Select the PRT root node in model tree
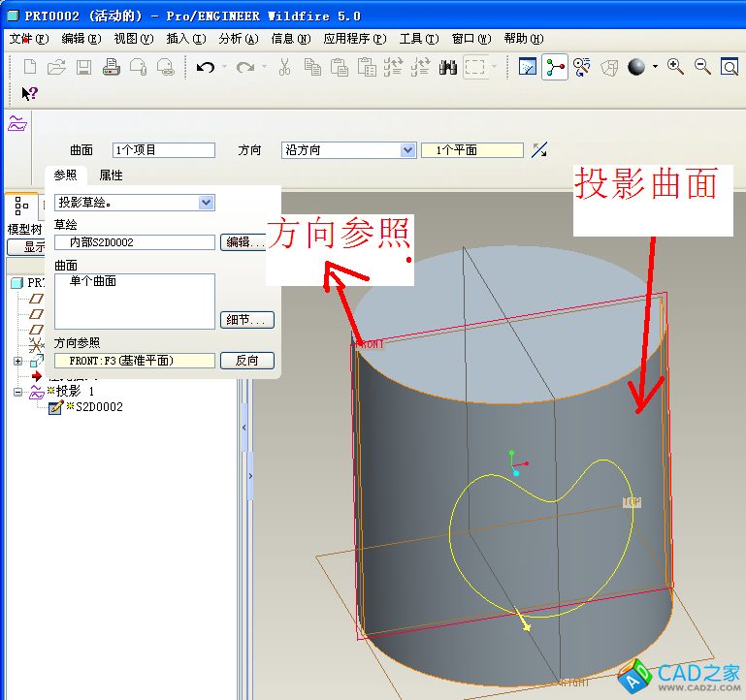Image resolution: width=746 pixels, height=700 pixels. 35,283
